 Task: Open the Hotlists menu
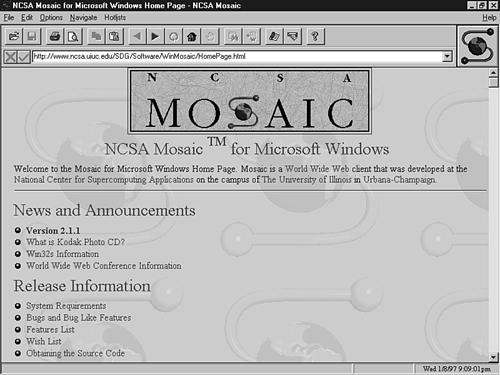click(115, 18)
